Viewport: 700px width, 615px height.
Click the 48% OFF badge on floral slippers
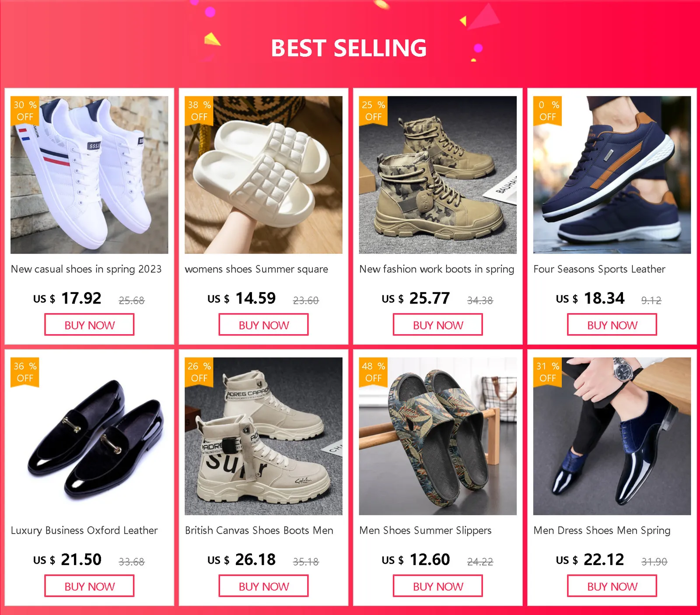373,372
